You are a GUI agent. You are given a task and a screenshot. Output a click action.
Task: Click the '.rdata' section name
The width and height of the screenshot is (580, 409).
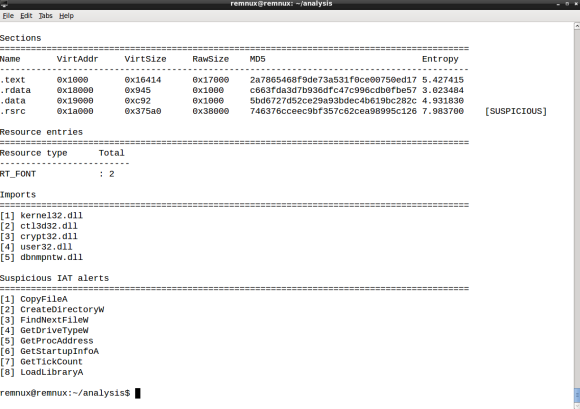(16, 90)
